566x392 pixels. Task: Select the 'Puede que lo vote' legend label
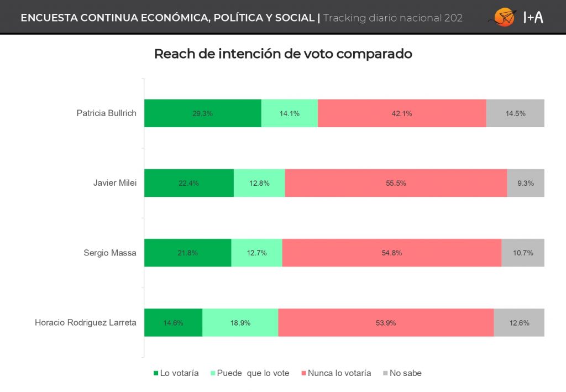pos(253,373)
